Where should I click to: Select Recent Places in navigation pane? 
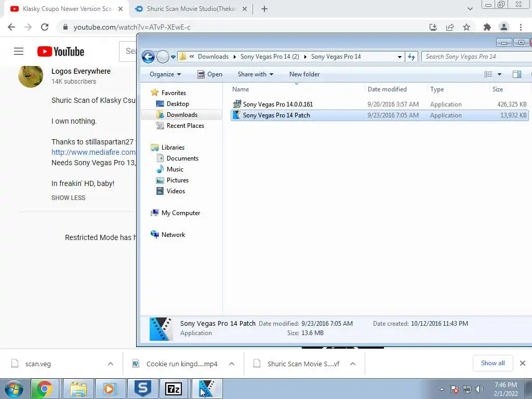click(x=185, y=126)
